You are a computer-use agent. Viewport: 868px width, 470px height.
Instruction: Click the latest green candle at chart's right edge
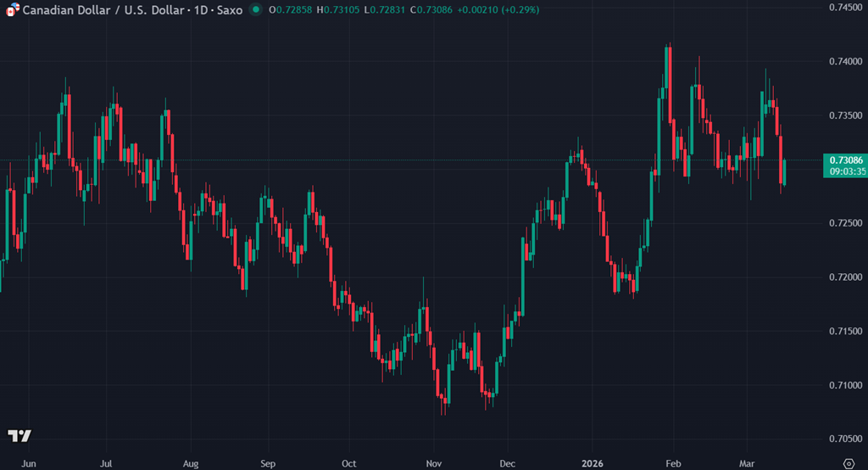pyautogui.click(x=785, y=172)
